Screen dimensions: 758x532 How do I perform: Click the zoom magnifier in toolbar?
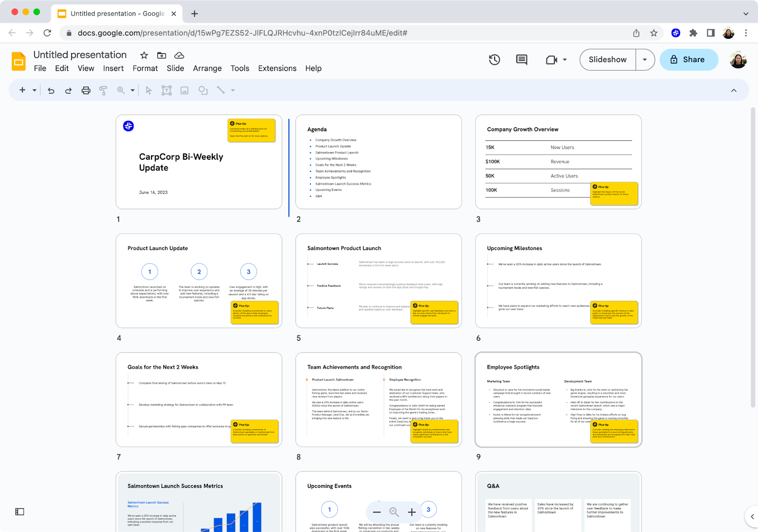point(121,90)
